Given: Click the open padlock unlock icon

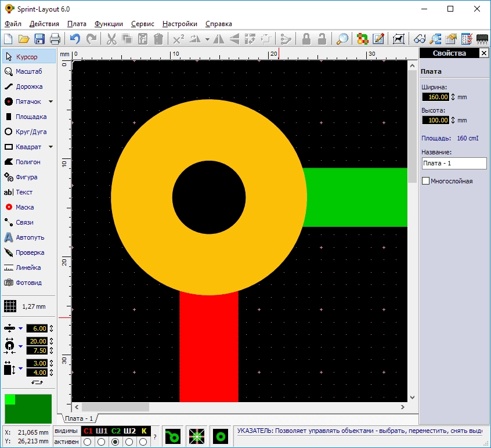Looking at the screenshot, I should [x=322, y=39].
